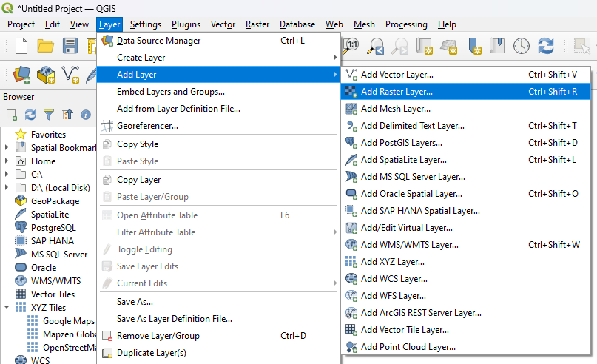Click the Zoom Last magnifier icon
597x364 pixels.
tap(375, 46)
